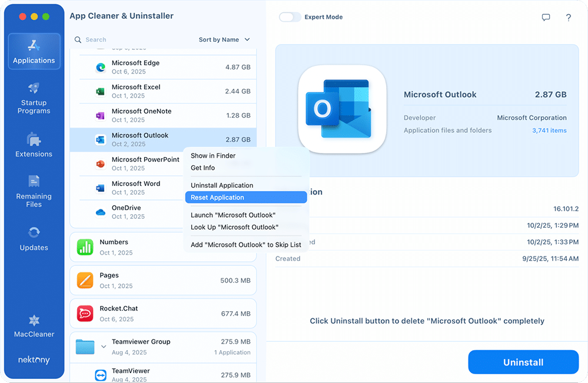588x383 pixels.
Task: Click the Uninstall button
Action: [523, 362]
